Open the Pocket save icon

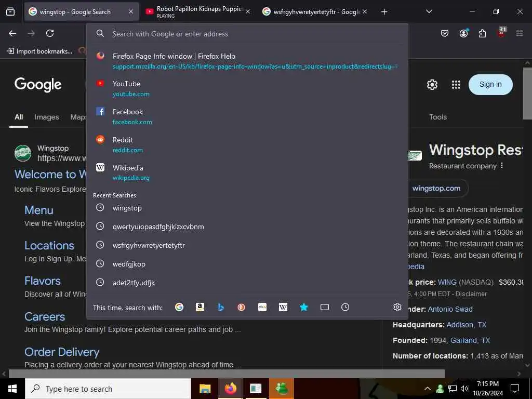[x=445, y=33]
